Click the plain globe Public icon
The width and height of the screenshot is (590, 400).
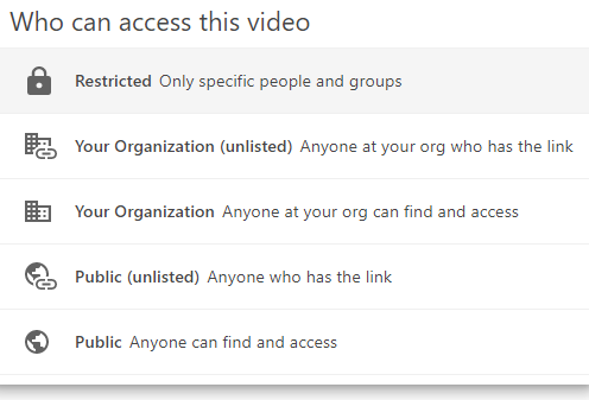tap(37, 342)
